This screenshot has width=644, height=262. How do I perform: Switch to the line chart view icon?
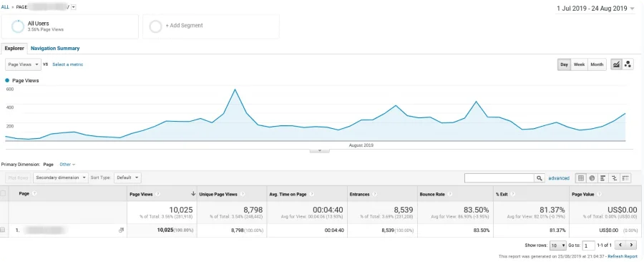click(x=616, y=64)
